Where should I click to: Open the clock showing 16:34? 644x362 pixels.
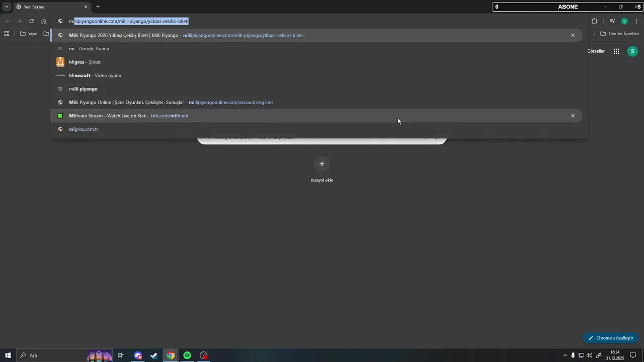(615, 355)
